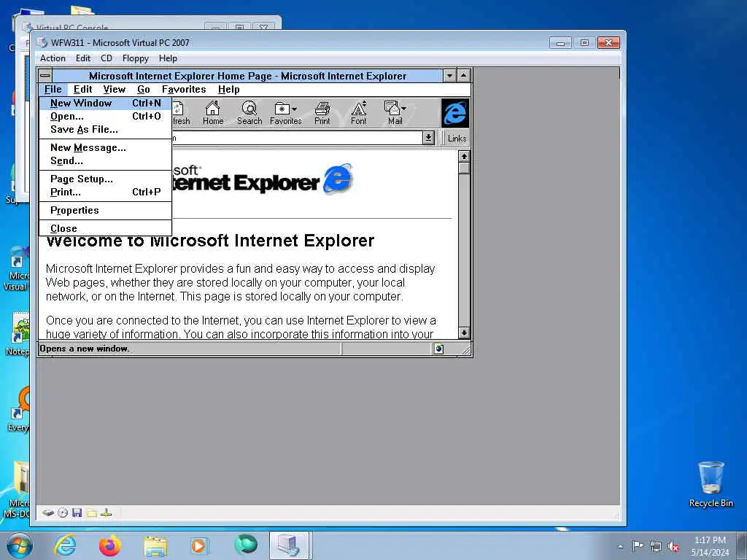Image resolution: width=747 pixels, height=560 pixels.
Task: Click the network tray icon
Action: [656, 546]
